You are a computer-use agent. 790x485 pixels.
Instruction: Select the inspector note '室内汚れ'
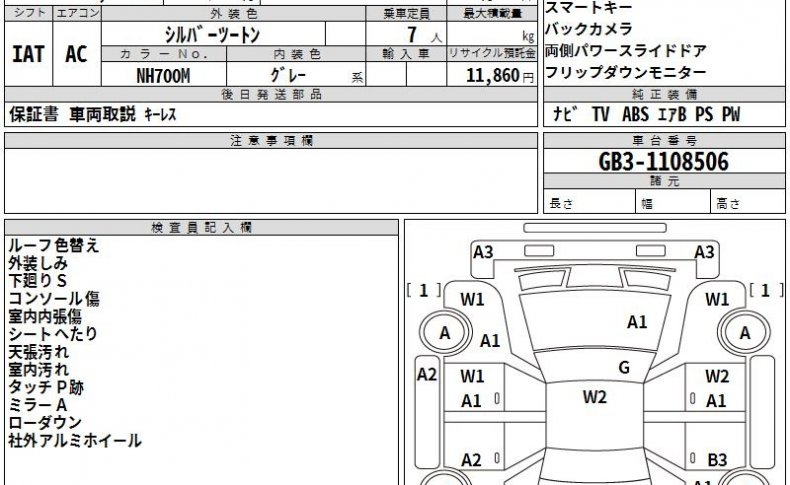[38, 369]
